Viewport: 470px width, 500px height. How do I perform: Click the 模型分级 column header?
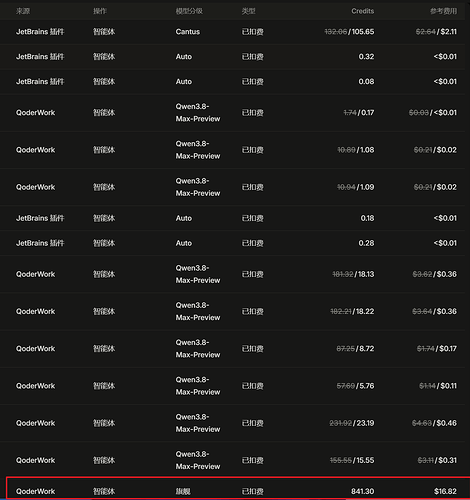click(189, 11)
